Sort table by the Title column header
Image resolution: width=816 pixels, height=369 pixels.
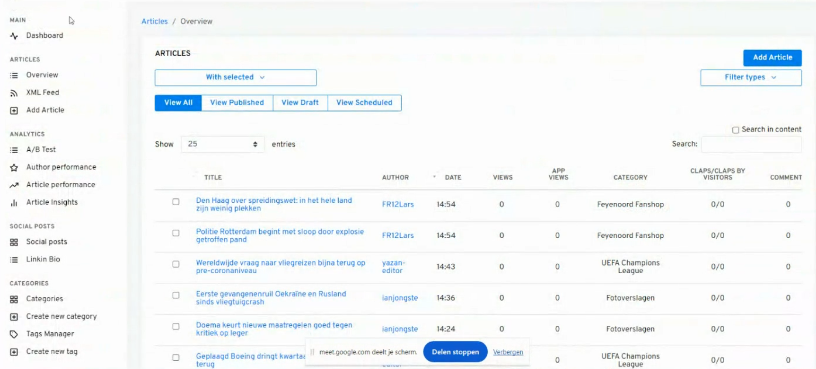click(213, 177)
